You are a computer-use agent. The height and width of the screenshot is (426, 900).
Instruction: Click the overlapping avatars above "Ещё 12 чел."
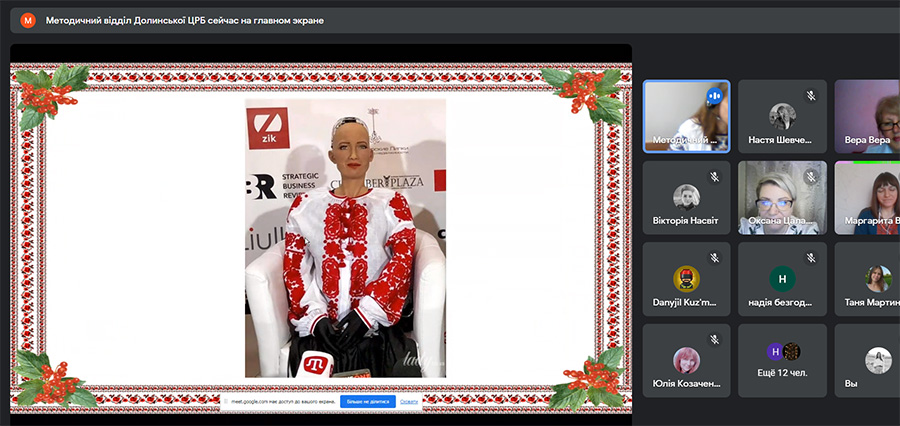[x=783, y=351]
